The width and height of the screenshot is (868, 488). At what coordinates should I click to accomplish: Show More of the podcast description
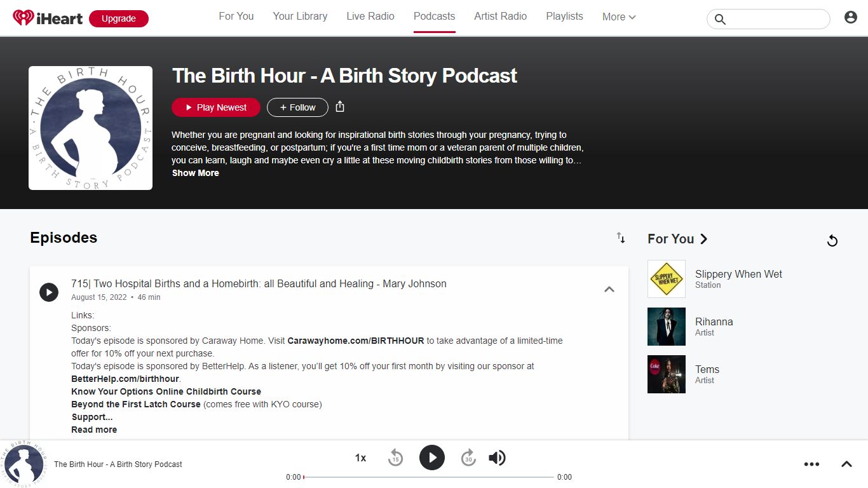click(x=196, y=173)
